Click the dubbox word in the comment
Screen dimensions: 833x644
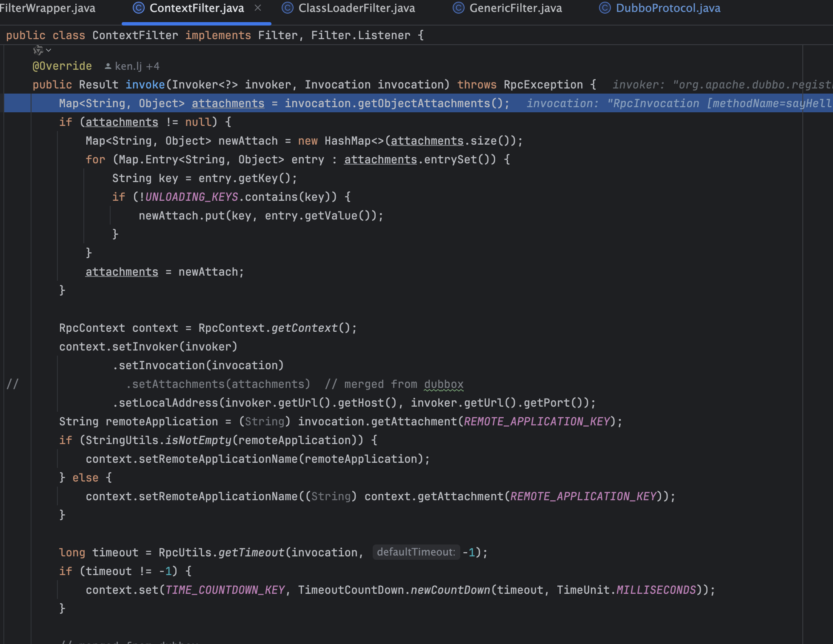[444, 384]
